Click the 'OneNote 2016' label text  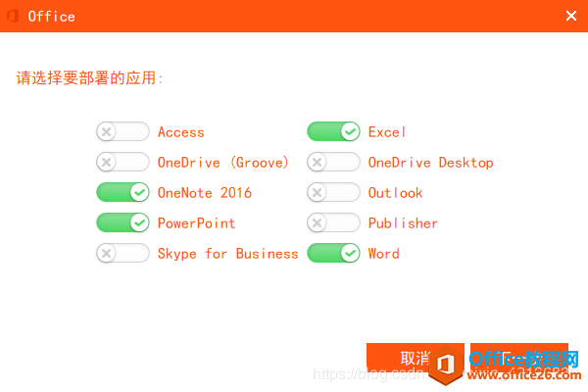204,192
